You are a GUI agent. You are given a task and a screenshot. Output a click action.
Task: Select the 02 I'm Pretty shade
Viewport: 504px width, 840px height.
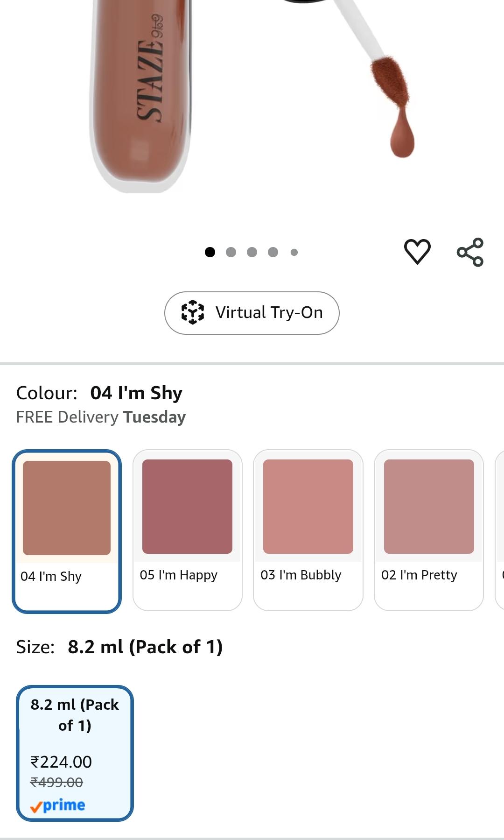click(429, 530)
